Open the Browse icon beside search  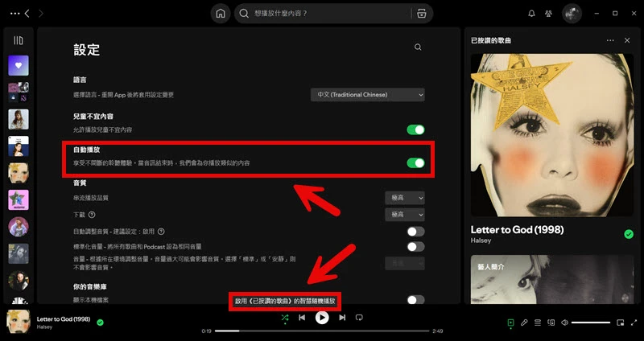point(421,14)
